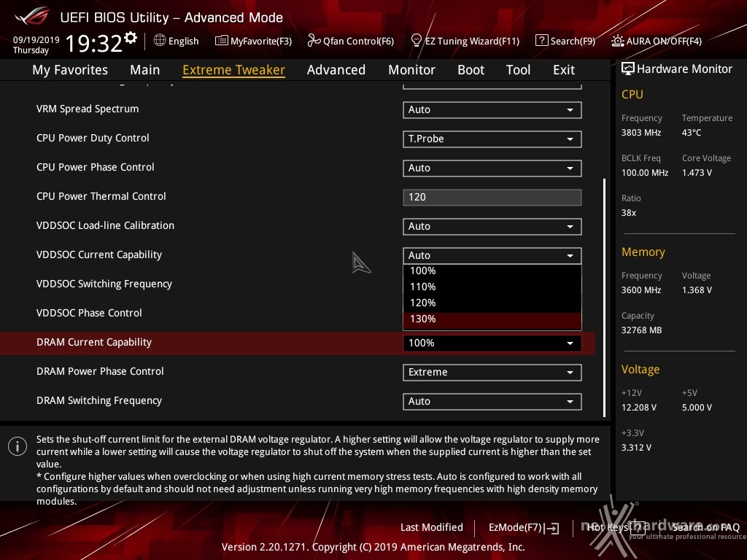Switch to the Main tab
The width and height of the screenshot is (747, 560).
click(x=145, y=70)
